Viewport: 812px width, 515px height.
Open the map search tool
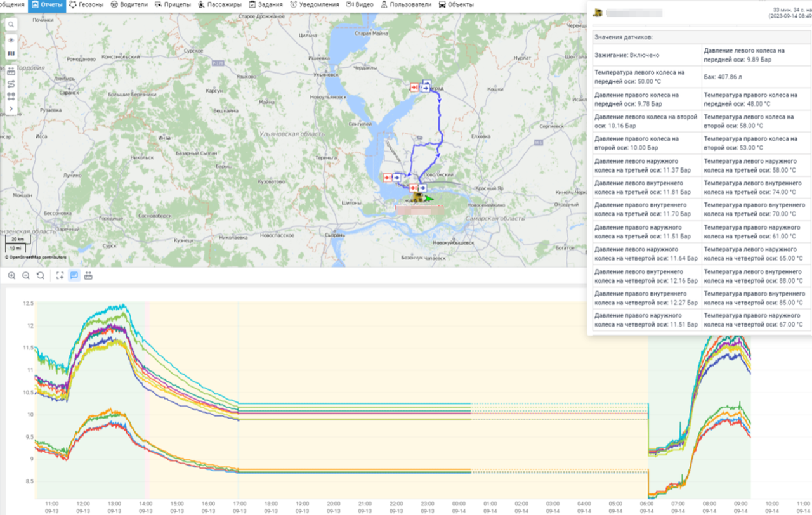pyautogui.click(x=11, y=25)
